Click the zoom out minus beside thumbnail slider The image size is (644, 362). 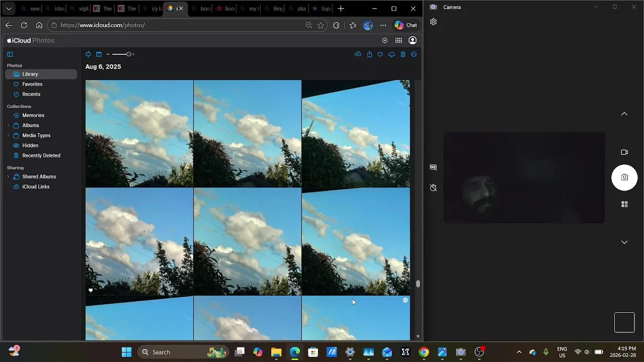click(x=108, y=54)
